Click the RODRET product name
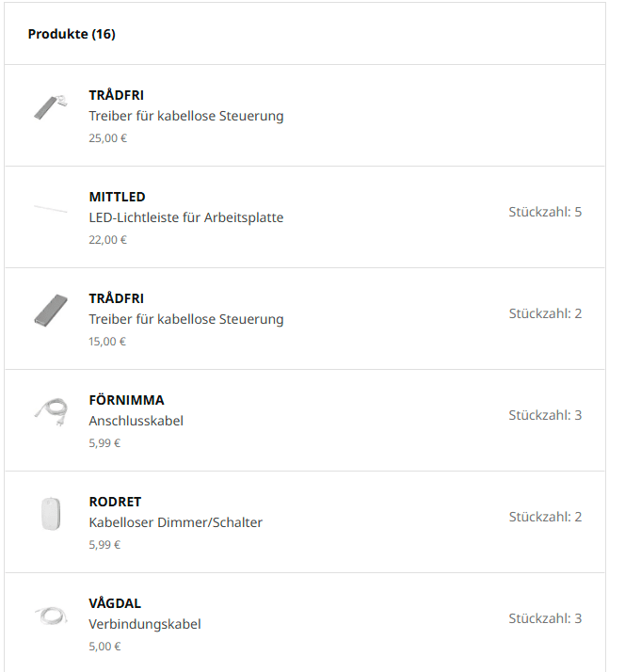This screenshot has width=625, height=672. [115, 502]
